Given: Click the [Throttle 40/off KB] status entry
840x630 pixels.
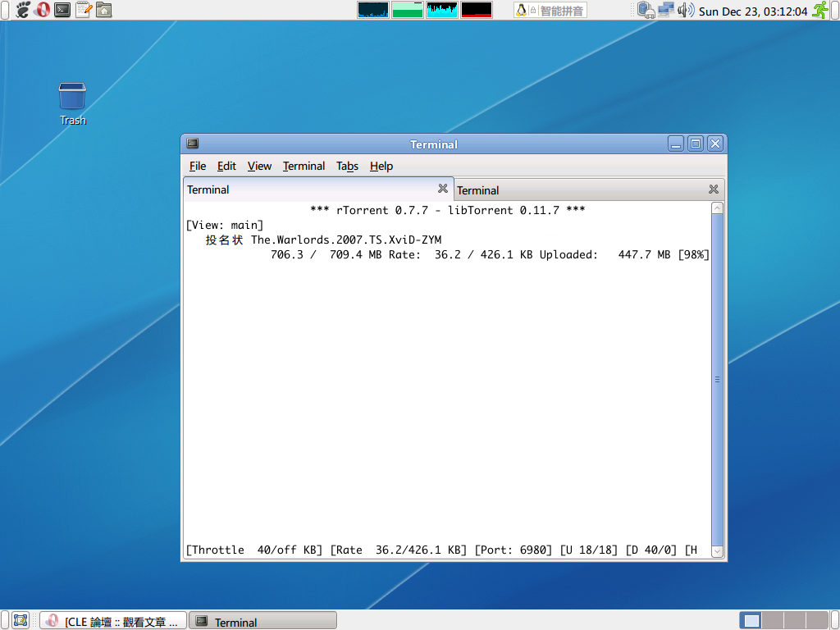Looking at the screenshot, I should pos(254,550).
